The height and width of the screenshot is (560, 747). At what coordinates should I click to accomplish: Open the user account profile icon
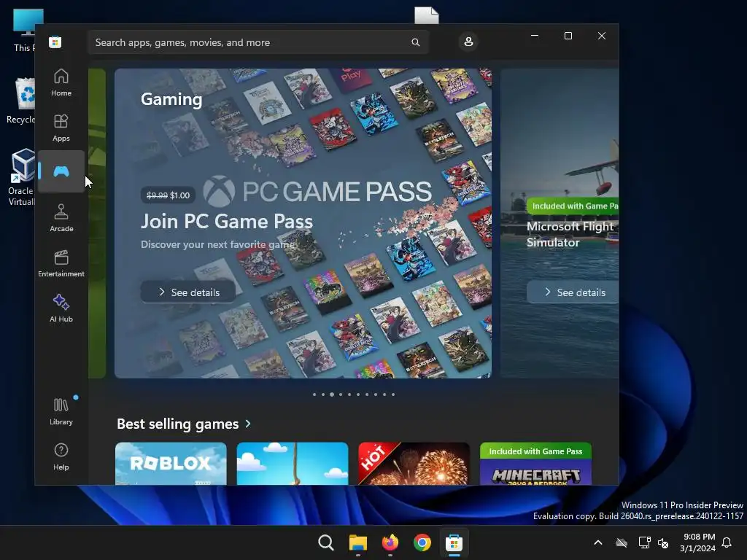468,42
